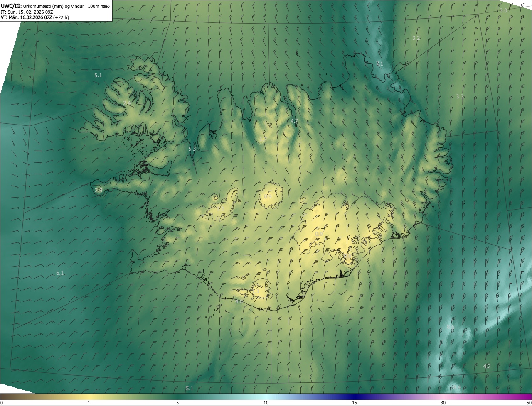This screenshot has width=532, height=406.
Task: Click the '1' label on the color scale
Action: pyautogui.click(x=89, y=403)
